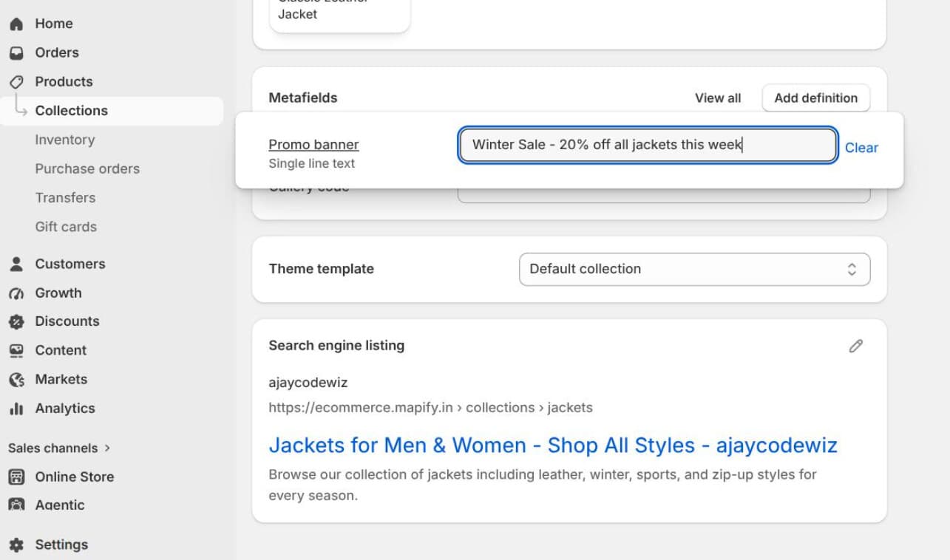Image resolution: width=950 pixels, height=560 pixels.
Task: Expand the Sales channels chevron
Action: click(107, 448)
